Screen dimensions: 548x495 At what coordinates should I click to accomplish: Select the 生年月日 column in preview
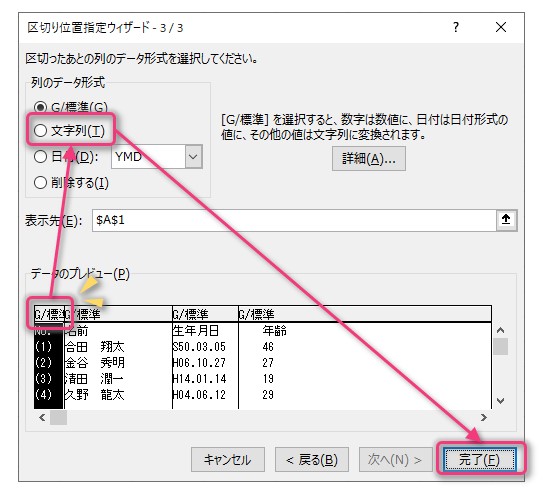[x=196, y=330]
